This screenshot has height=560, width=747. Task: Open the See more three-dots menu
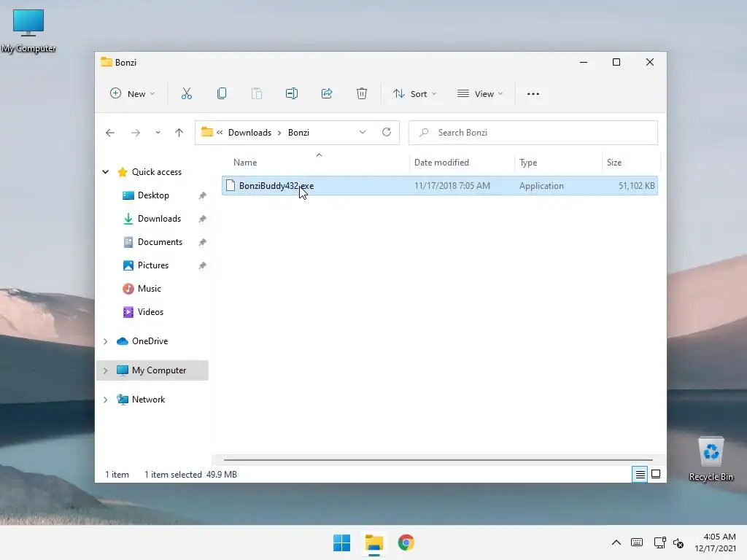tap(533, 94)
